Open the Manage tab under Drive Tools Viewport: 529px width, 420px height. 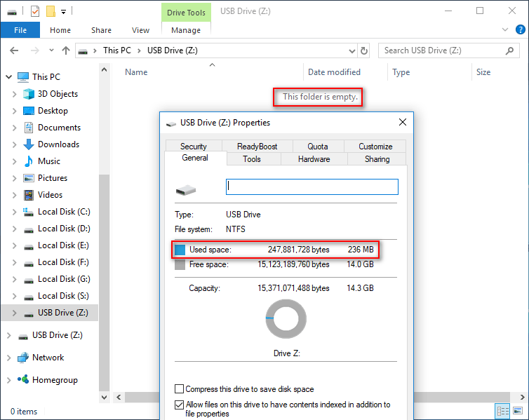[x=186, y=30]
